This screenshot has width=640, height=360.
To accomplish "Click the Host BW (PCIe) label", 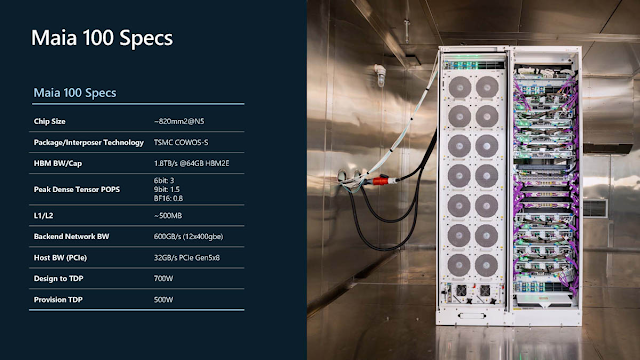I will click(x=60, y=258).
